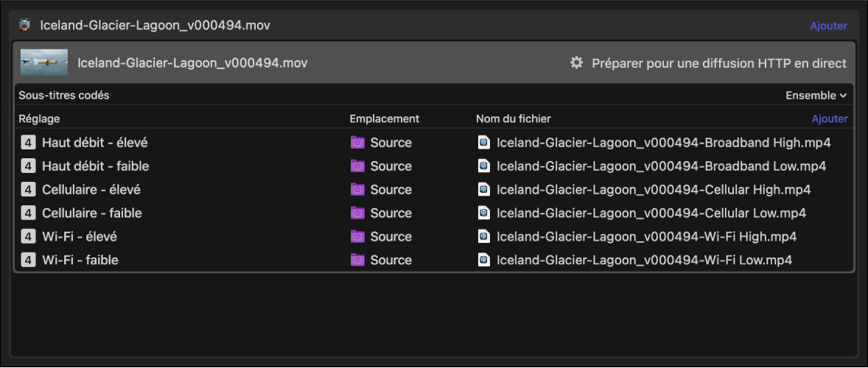Click Préparer pour une diffusion HTTP en direct
This screenshot has width=868, height=368.
point(718,63)
